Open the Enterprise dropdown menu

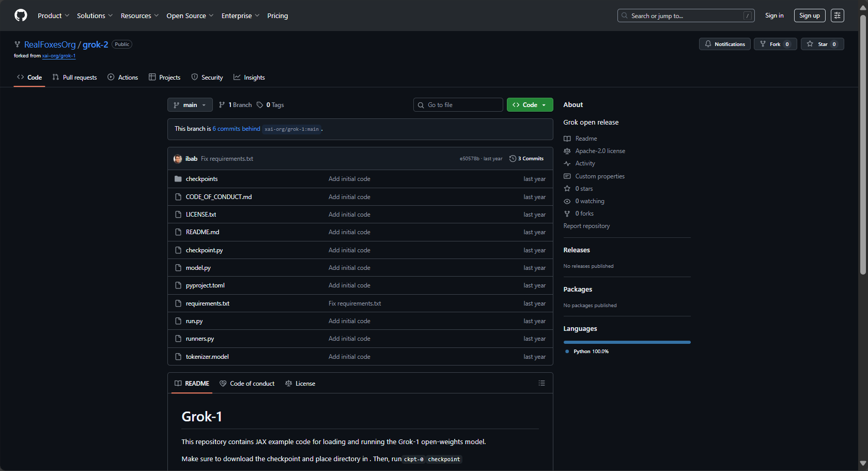(x=240, y=16)
